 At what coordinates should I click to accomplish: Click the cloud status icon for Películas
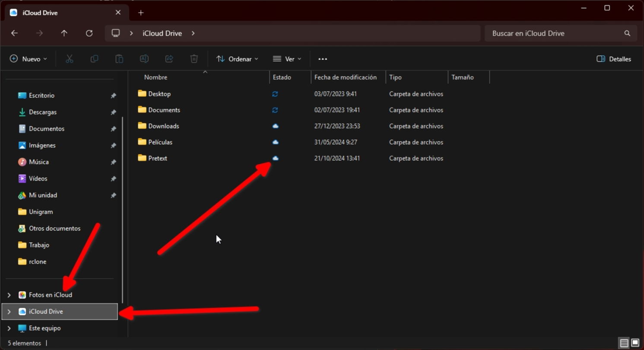coord(275,142)
